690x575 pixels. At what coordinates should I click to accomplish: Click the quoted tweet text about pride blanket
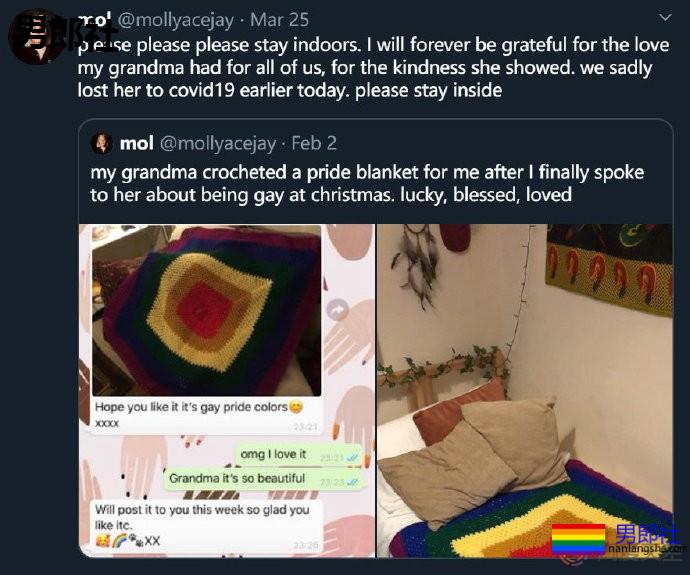(367, 183)
